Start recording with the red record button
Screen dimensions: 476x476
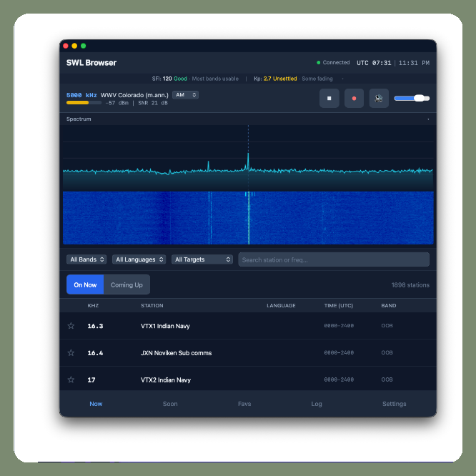tap(354, 98)
